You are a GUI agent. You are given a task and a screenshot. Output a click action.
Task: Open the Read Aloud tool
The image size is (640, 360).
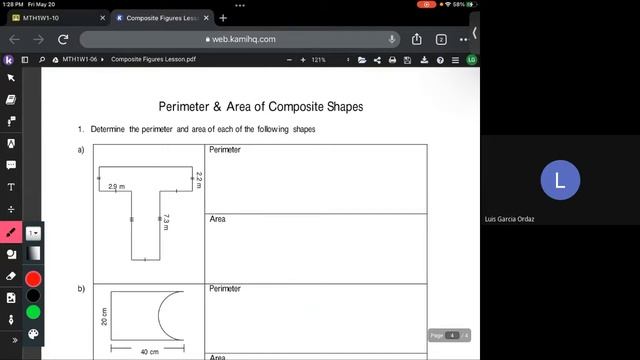point(11,121)
